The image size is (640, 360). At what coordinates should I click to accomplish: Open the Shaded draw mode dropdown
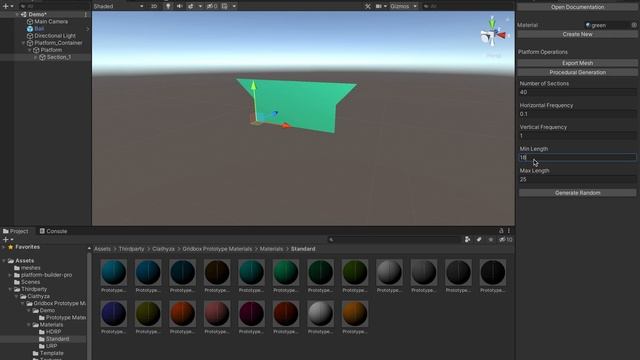tap(118, 6)
